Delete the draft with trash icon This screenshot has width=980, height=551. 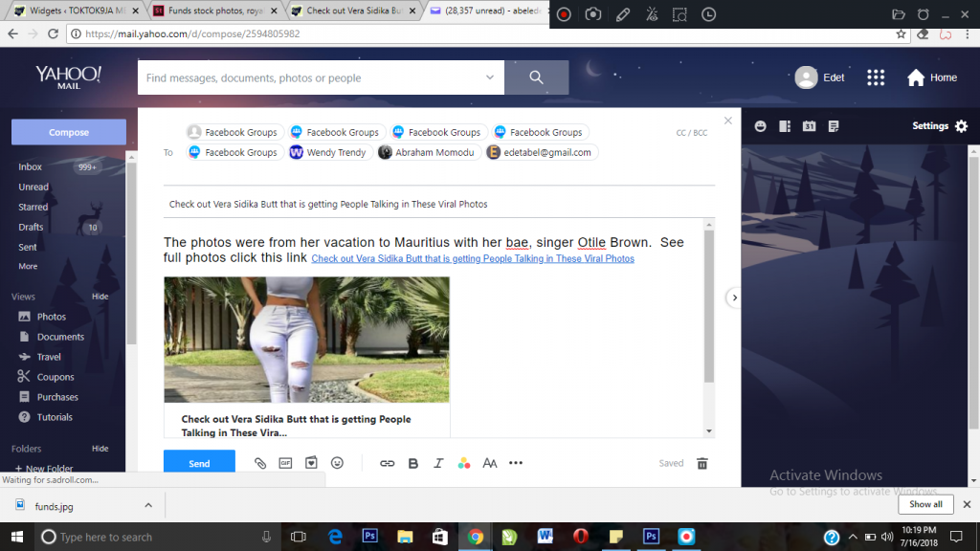(x=702, y=464)
